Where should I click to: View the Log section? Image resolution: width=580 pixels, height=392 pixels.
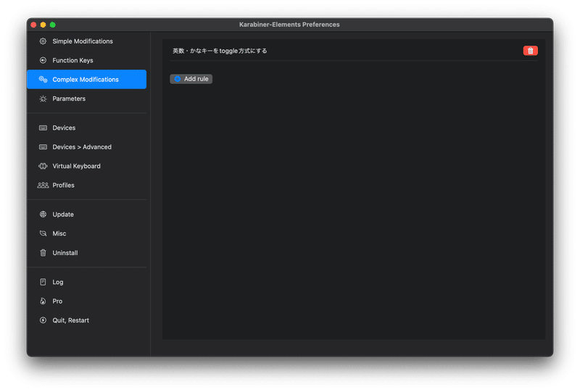click(x=86, y=282)
